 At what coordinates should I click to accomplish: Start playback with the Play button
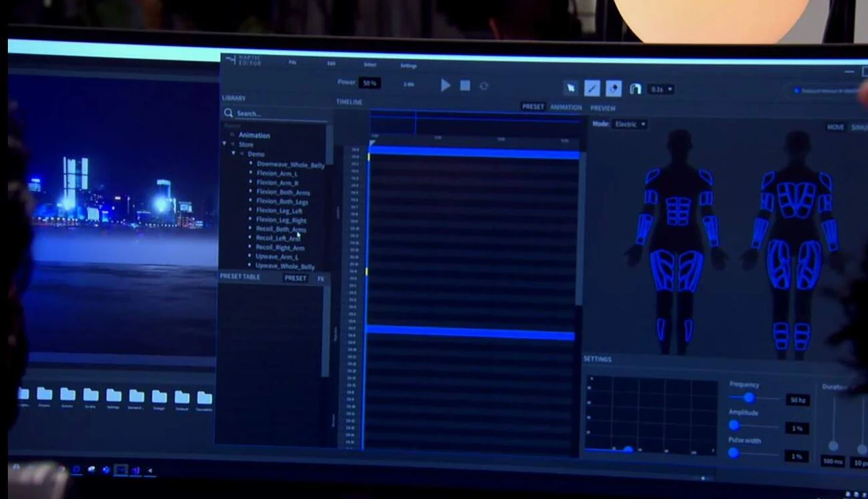[446, 85]
